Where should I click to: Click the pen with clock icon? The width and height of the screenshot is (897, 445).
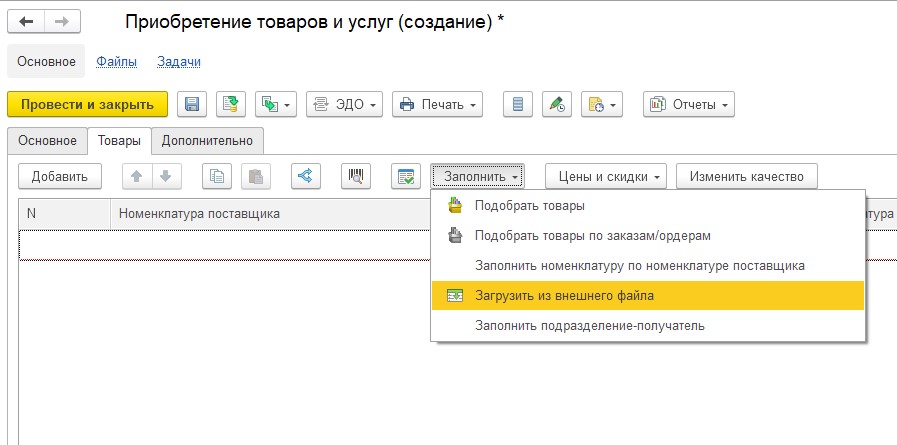(x=556, y=105)
